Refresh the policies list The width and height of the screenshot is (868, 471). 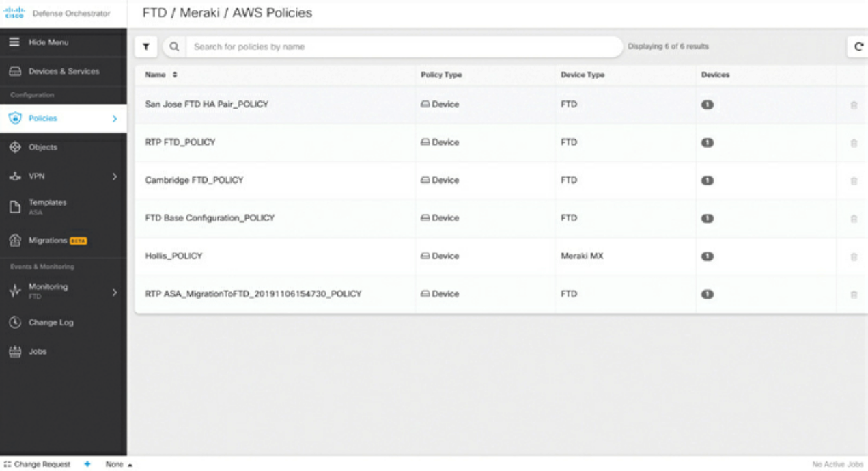point(858,47)
